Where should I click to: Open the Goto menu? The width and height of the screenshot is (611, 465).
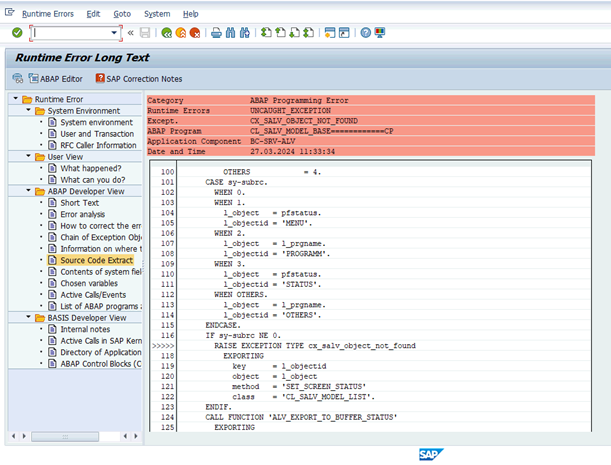click(x=122, y=14)
